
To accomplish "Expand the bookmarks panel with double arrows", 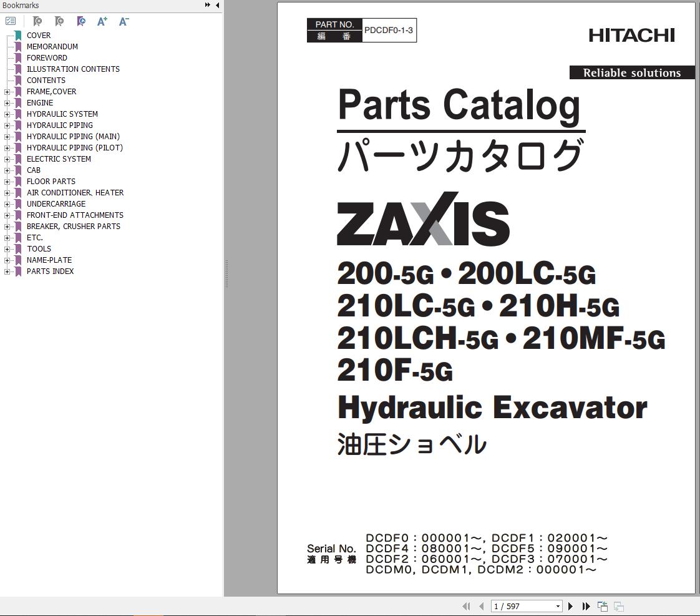I will (x=208, y=5).
